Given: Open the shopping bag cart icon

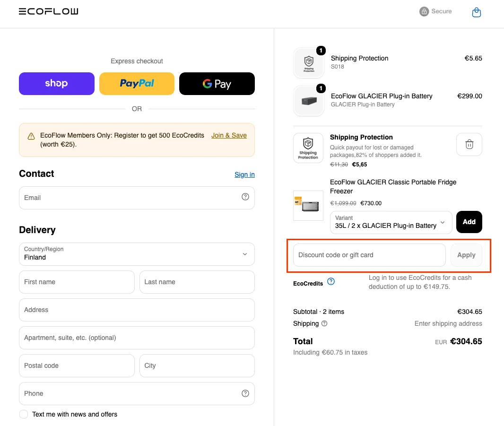Looking at the screenshot, I should tap(476, 13).
